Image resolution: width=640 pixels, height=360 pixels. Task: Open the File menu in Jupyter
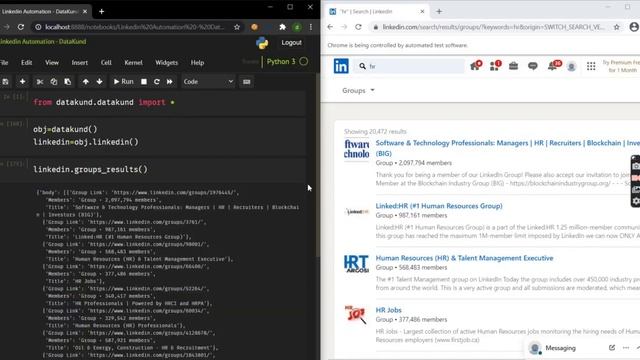coord(4,62)
